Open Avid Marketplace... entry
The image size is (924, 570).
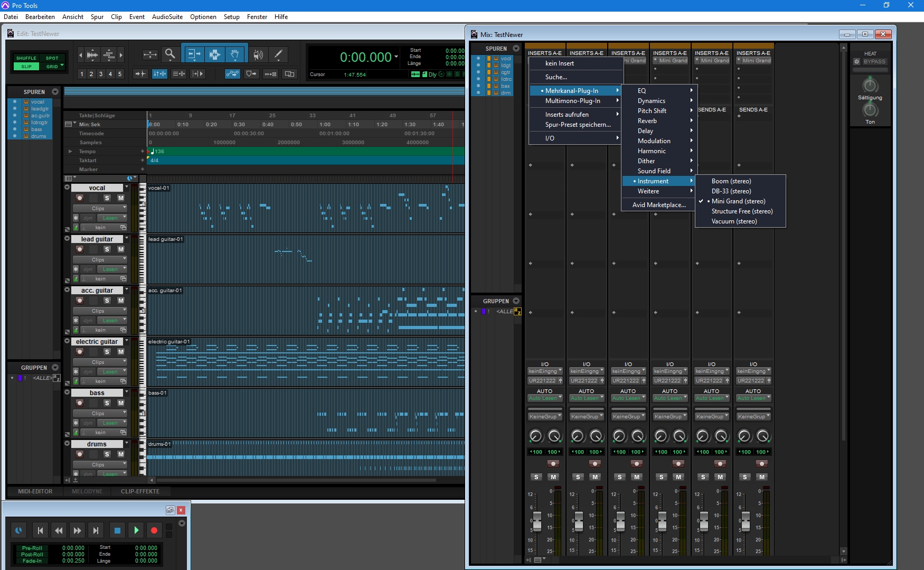pyautogui.click(x=659, y=205)
